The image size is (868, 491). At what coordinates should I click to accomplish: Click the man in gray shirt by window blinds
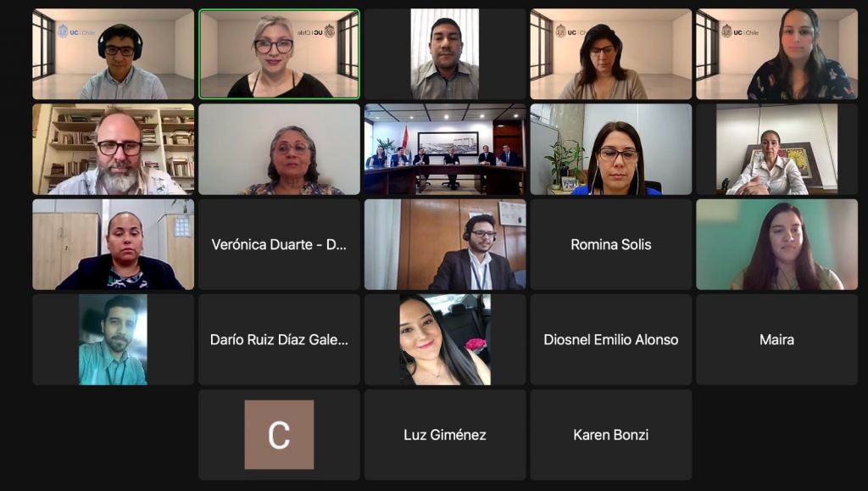coord(445,53)
